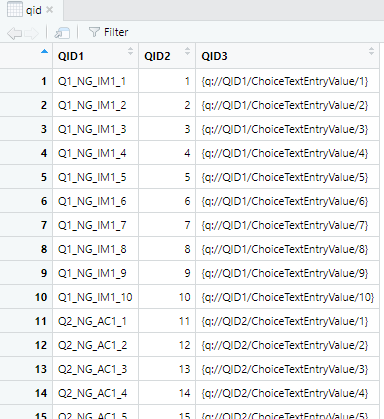This screenshot has height=419, width=384.
Task: Click {q://QID1/ChoiceTextEntryValue/2} cell
Action: [x=287, y=105]
